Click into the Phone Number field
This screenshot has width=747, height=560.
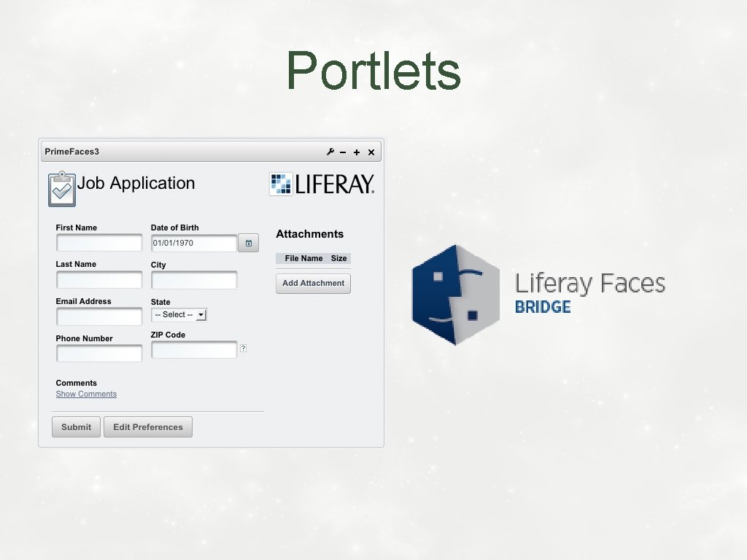(x=99, y=354)
